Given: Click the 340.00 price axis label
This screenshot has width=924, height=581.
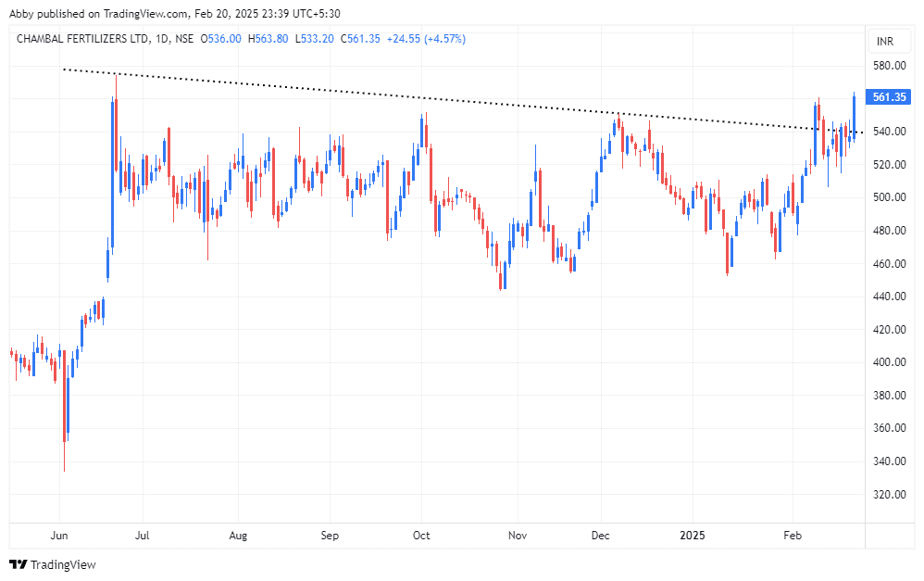Looking at the screenshot, I should 889,461.
